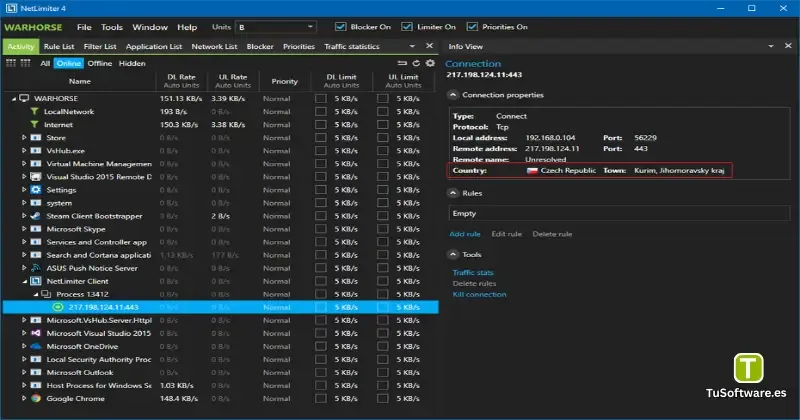Select the Host Process for Windows row
Image resolution: width=800 pixels, height=420 pixels.
click(220, 385)
